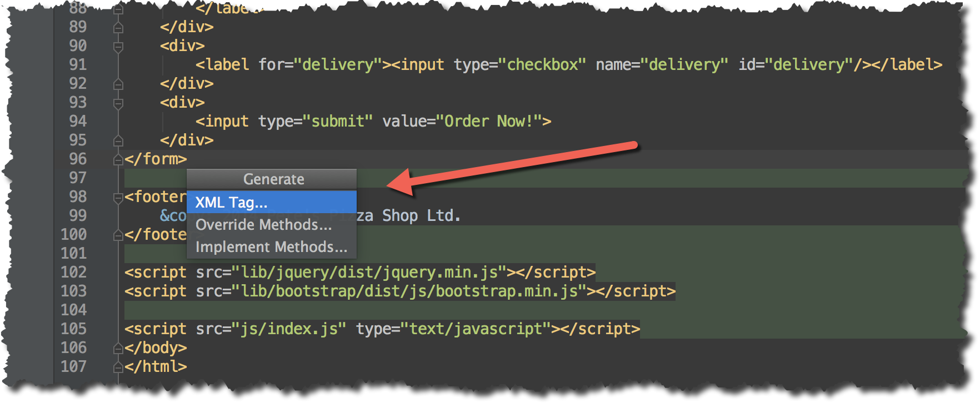Click the <footer> tag text on line 98
Viewport: 980px width, 403px height.
coord(156,197)
